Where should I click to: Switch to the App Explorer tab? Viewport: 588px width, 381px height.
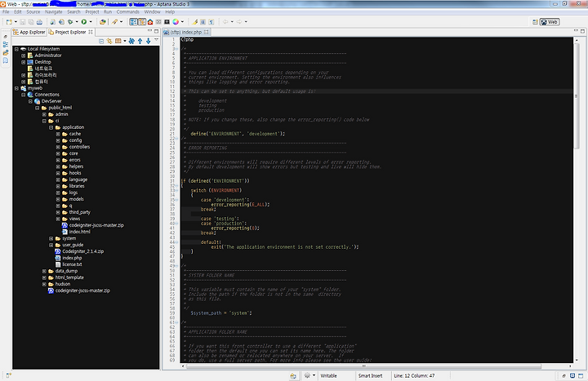29,32
